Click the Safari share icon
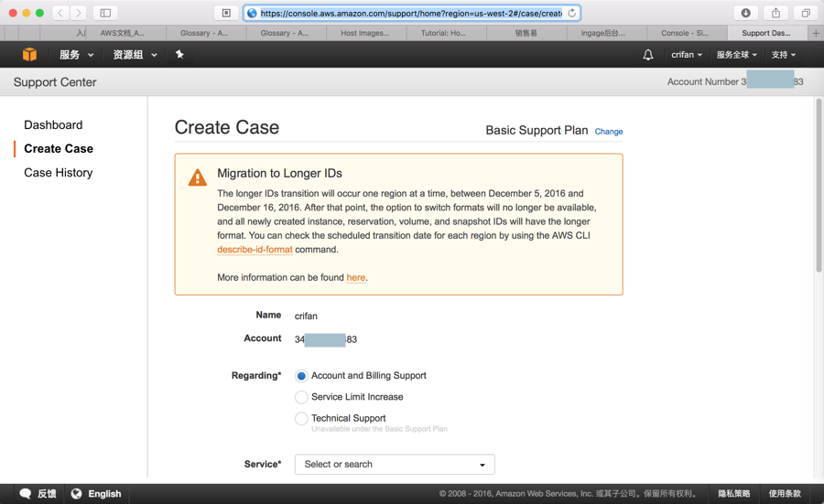The width and height of the screenshot is (824, 504). tap(775, 13)
